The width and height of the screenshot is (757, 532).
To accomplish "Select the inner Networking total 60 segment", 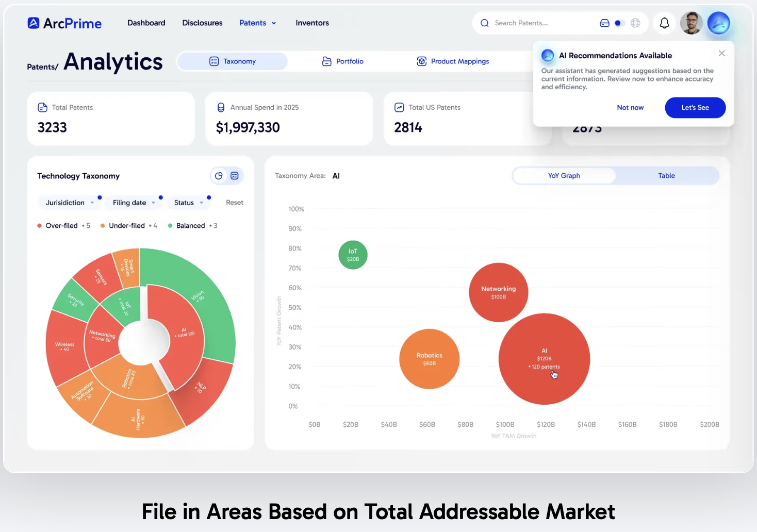I will 102,336.
